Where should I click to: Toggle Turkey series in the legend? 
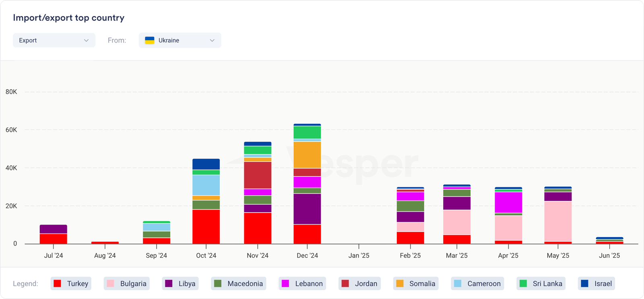(71, 283)
